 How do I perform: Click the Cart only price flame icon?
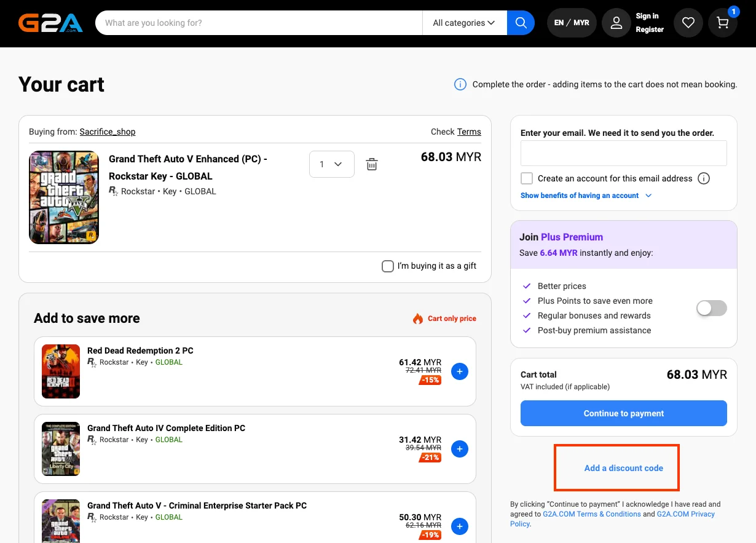(418, 319)
